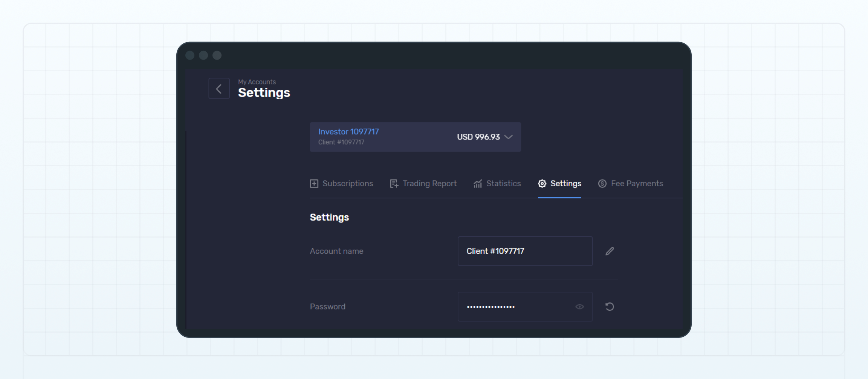
Task: Click the Settings gear icon
Action: pos(542,184)
